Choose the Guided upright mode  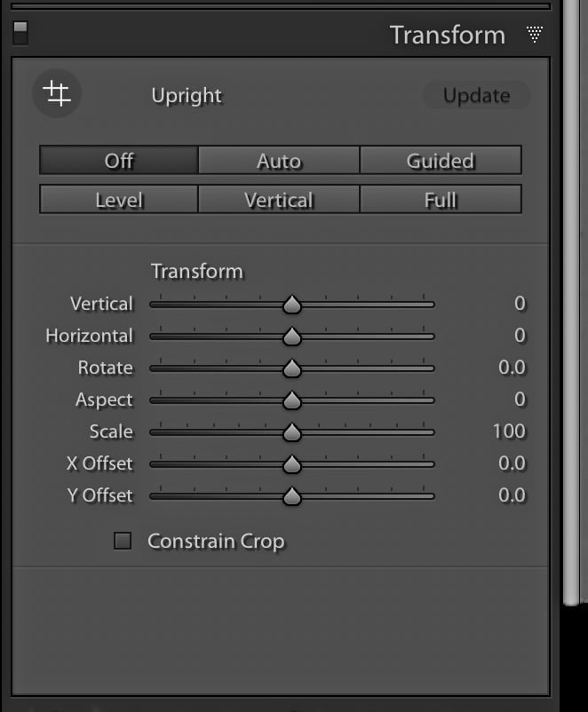pyautogui.click(x=441, y=161)
